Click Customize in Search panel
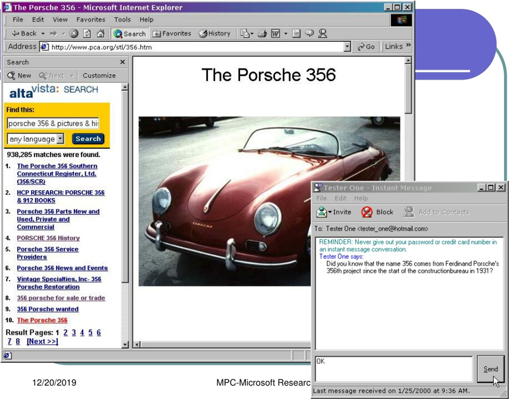 (x=99, y=75)
